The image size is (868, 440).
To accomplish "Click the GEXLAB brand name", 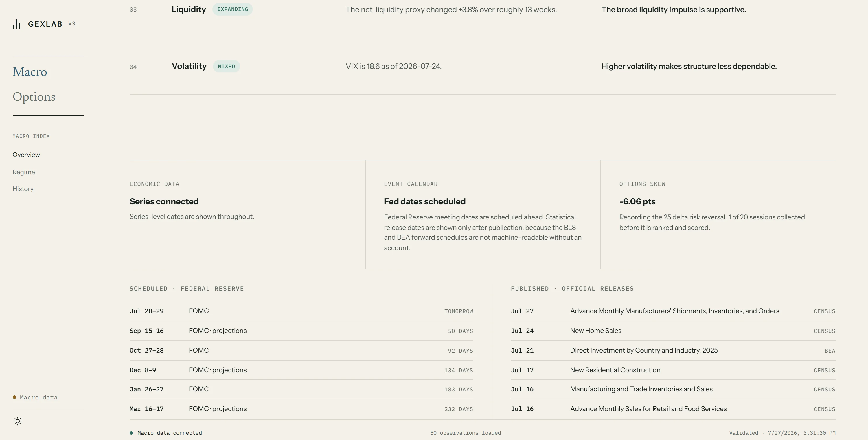I will (x=45, y=24).
